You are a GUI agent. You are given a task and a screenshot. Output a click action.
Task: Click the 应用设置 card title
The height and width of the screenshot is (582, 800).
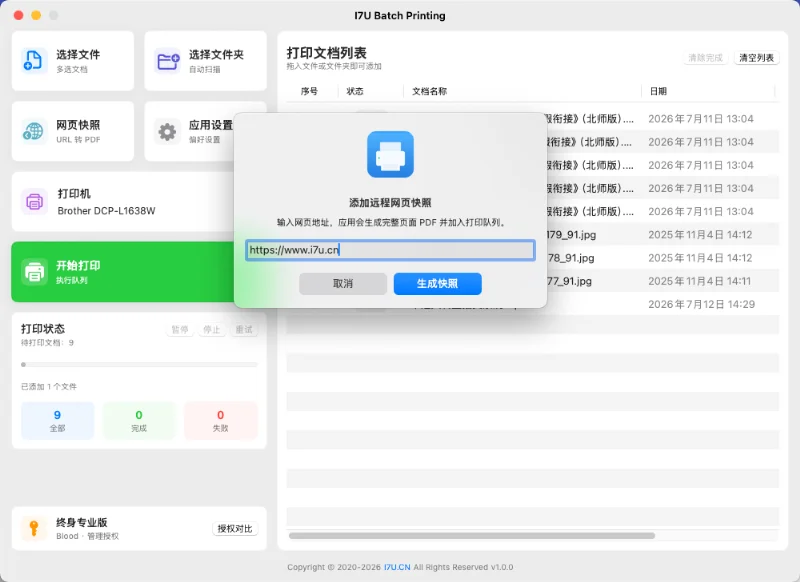(211, 125)
